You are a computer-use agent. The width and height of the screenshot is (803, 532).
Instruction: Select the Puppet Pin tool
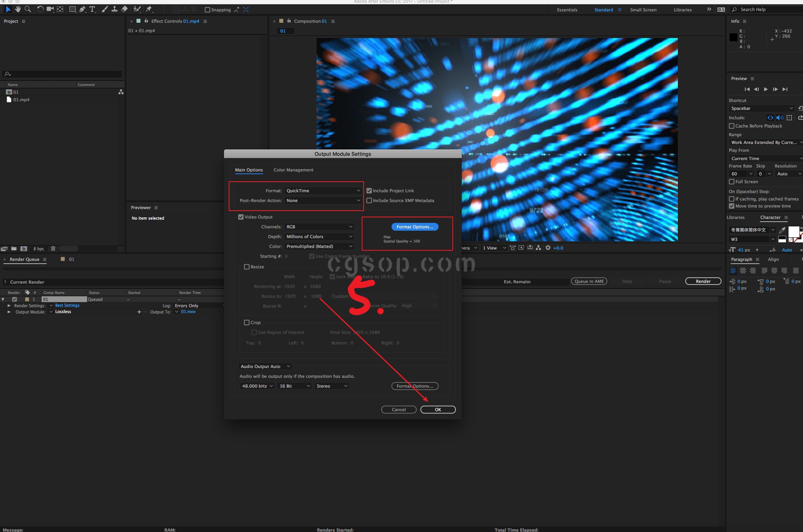[149, 9]
